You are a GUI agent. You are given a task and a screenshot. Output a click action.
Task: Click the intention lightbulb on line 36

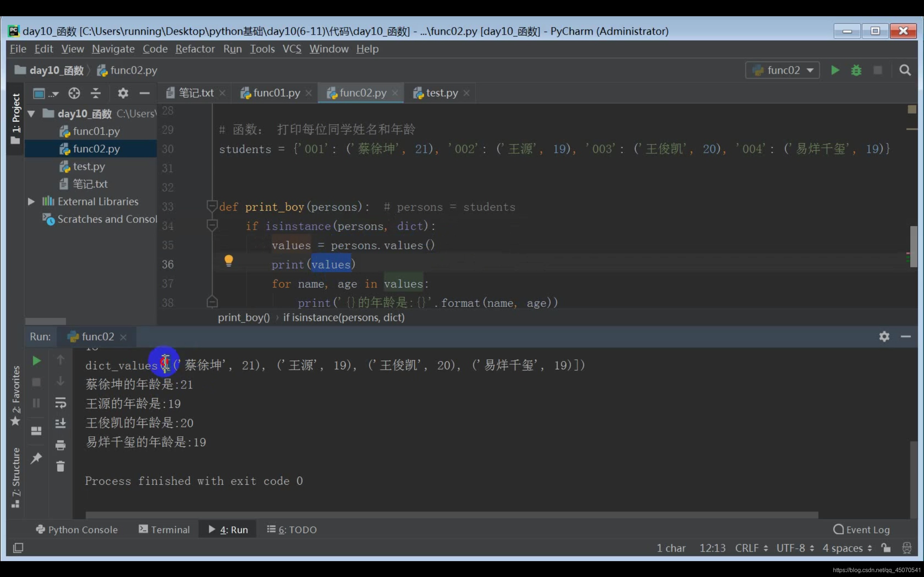pos(229,261)
